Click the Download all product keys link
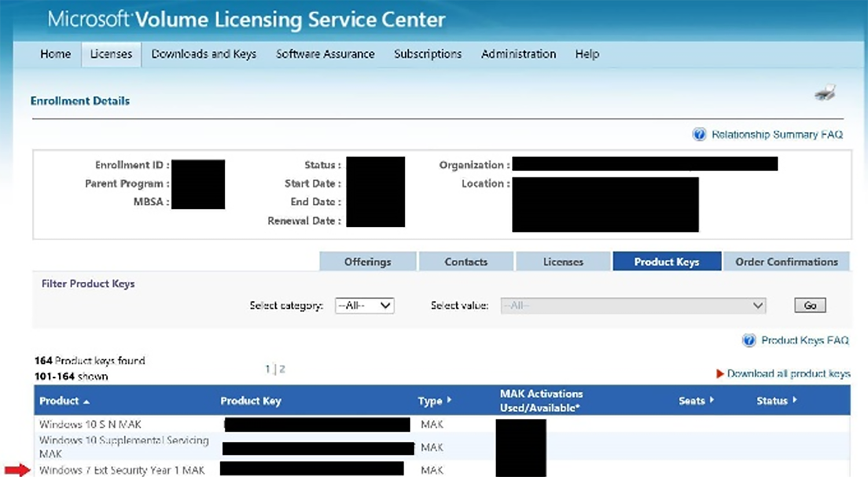868x489 pixels. pyautogui.click(x=790, y=374)
